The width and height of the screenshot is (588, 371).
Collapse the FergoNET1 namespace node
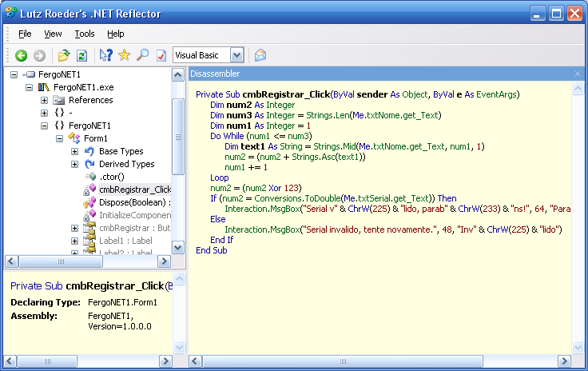click(x=44, y=126)
